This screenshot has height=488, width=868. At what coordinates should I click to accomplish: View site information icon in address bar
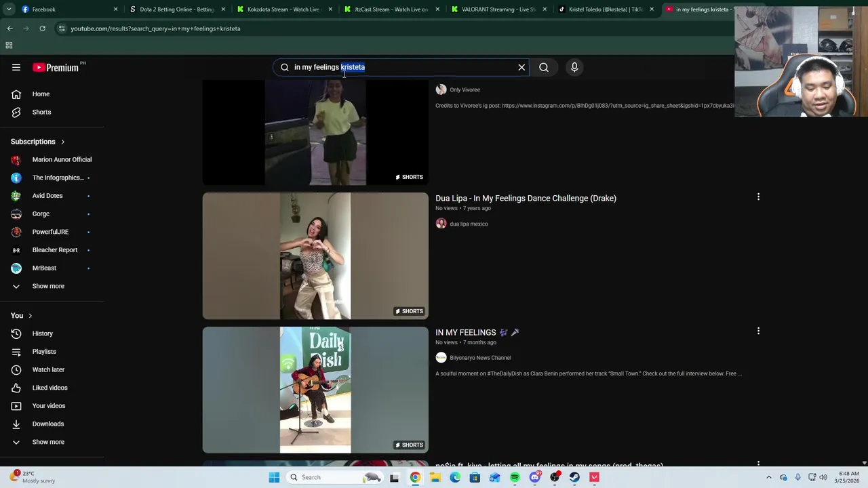[62, 28]
